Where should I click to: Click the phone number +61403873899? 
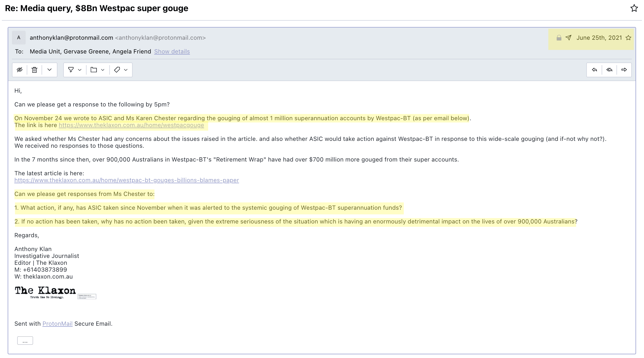tap(45, 270)
